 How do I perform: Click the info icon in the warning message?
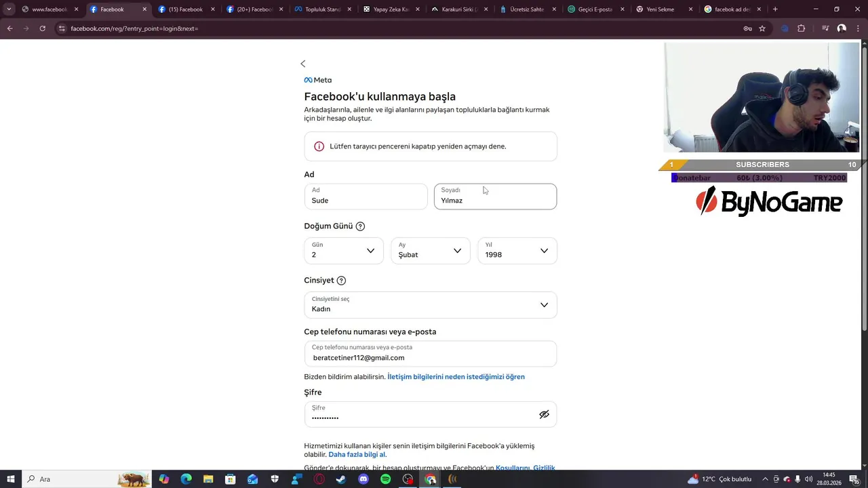click(319, 146)
